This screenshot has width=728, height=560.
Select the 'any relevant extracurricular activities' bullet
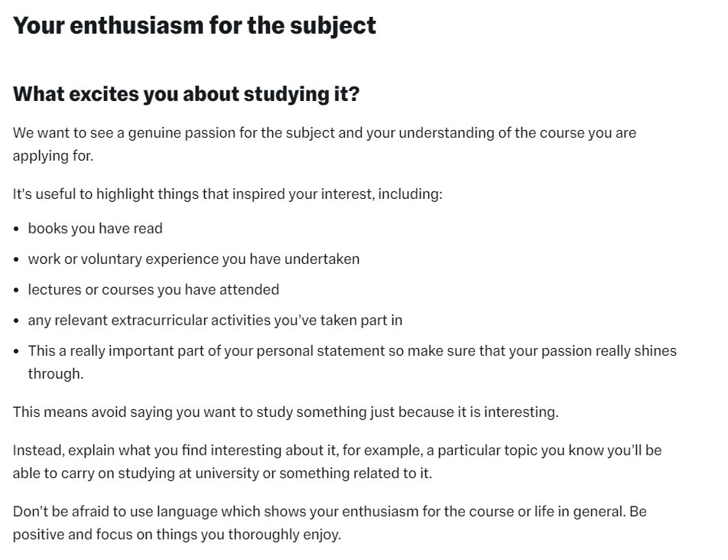[x=215, y=321]
